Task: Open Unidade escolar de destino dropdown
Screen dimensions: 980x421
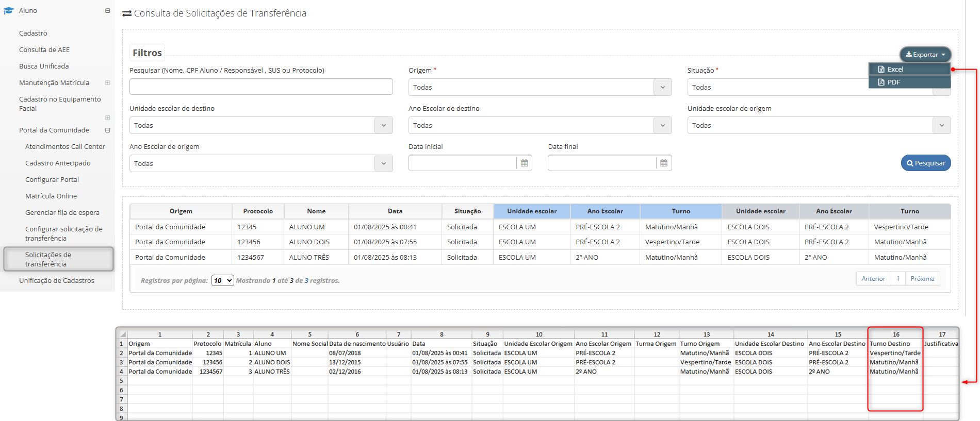Action: pos(260,126)
